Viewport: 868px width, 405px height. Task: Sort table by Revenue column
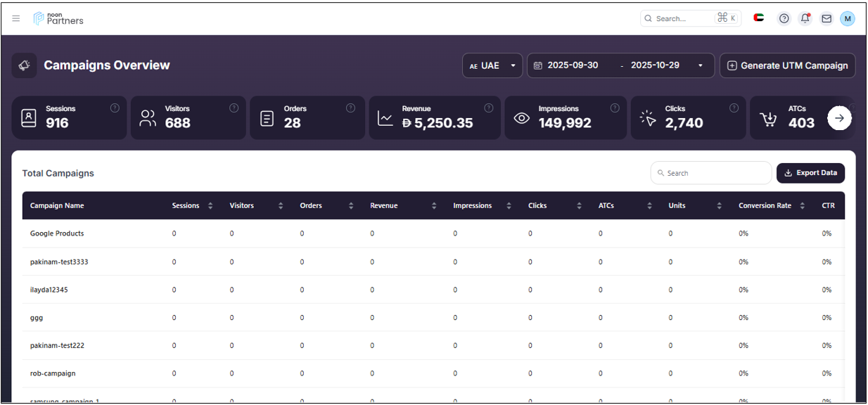[x=434, y=206]
